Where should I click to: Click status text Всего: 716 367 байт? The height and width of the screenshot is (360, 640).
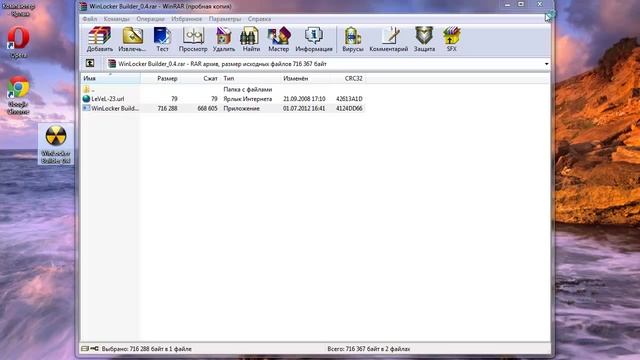369,349
